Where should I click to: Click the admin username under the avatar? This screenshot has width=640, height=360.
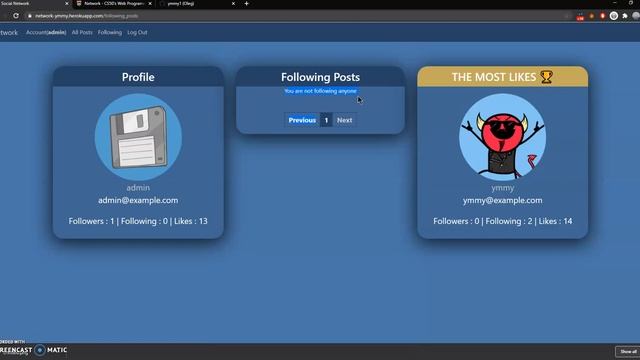pyautogui.click(x=138, y=188)
